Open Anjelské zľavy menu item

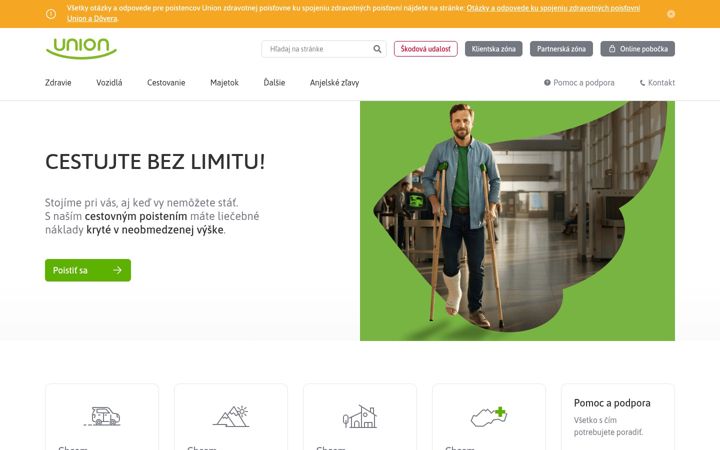pos(334,83)
